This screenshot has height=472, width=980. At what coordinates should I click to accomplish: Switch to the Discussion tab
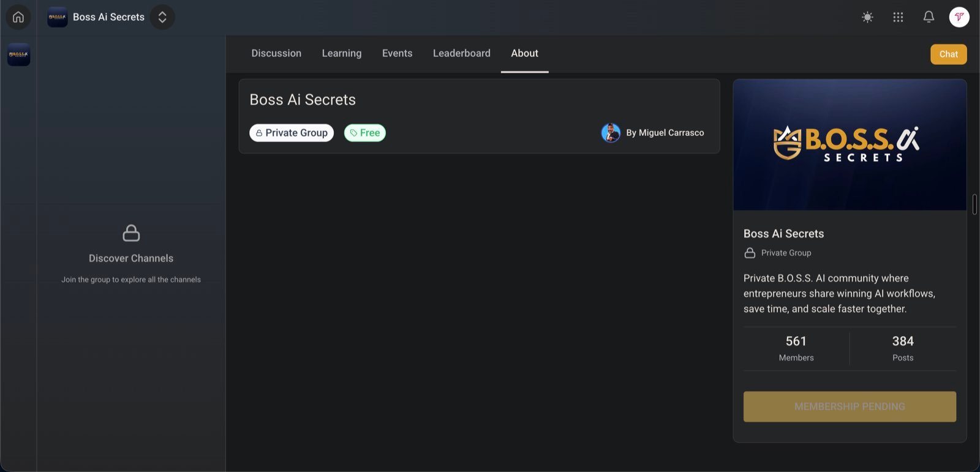276,53
